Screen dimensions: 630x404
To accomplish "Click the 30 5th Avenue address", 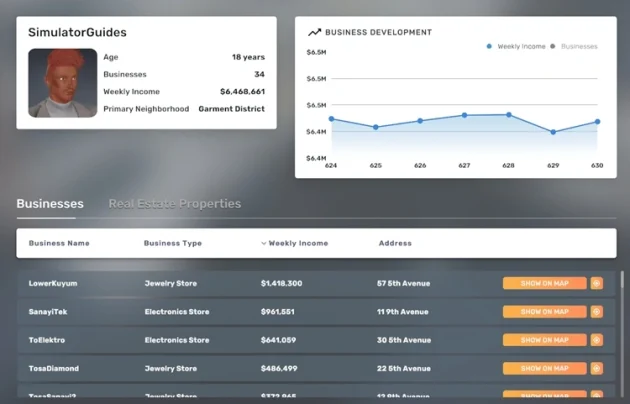I will point(404,340).
